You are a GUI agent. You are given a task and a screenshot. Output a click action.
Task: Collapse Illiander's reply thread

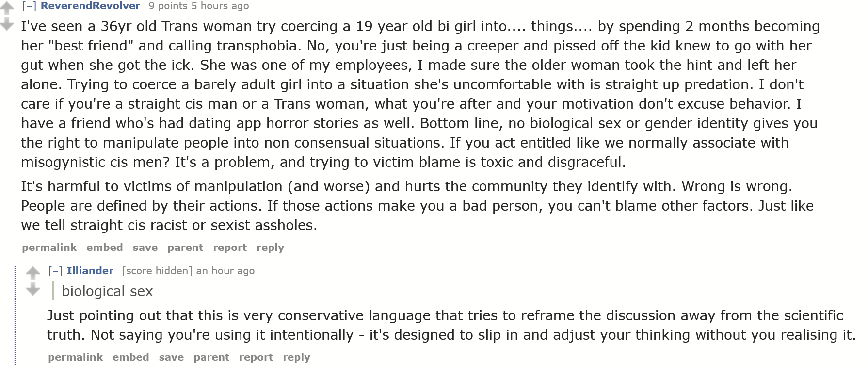coord(55,271)
